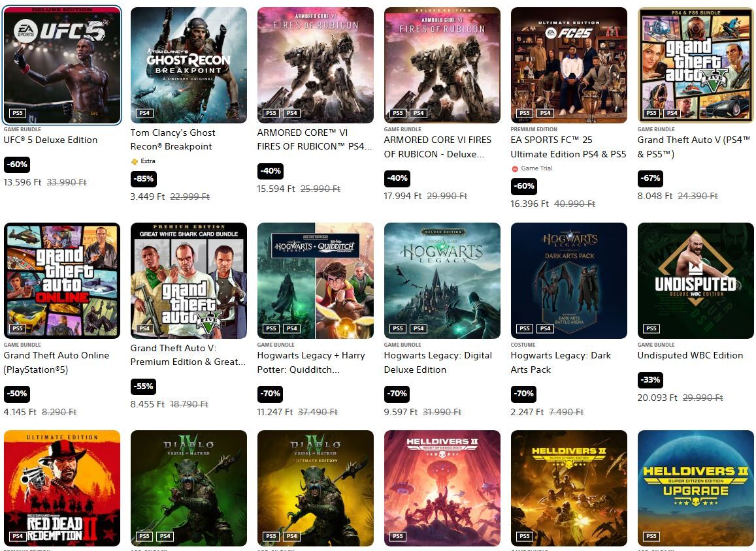The height and width of the screenshot is (551, 756).
Task: Select the Armored Core VI Deluxe Edition cover
Action: [442, 65]
